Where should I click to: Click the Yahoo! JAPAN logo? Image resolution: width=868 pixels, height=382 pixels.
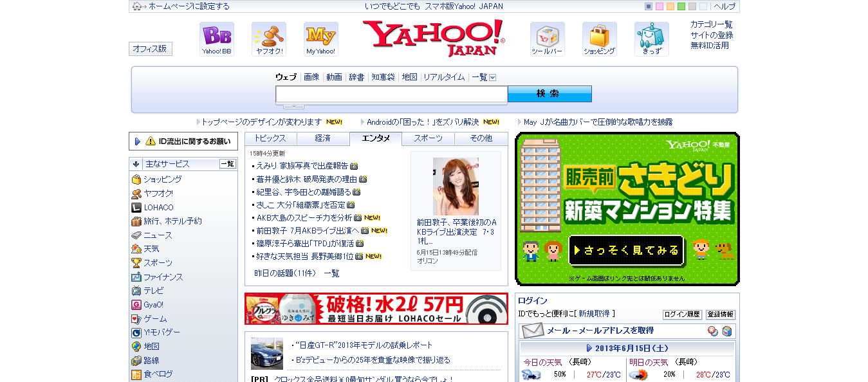pyautogui.click(x=434, y=37)
